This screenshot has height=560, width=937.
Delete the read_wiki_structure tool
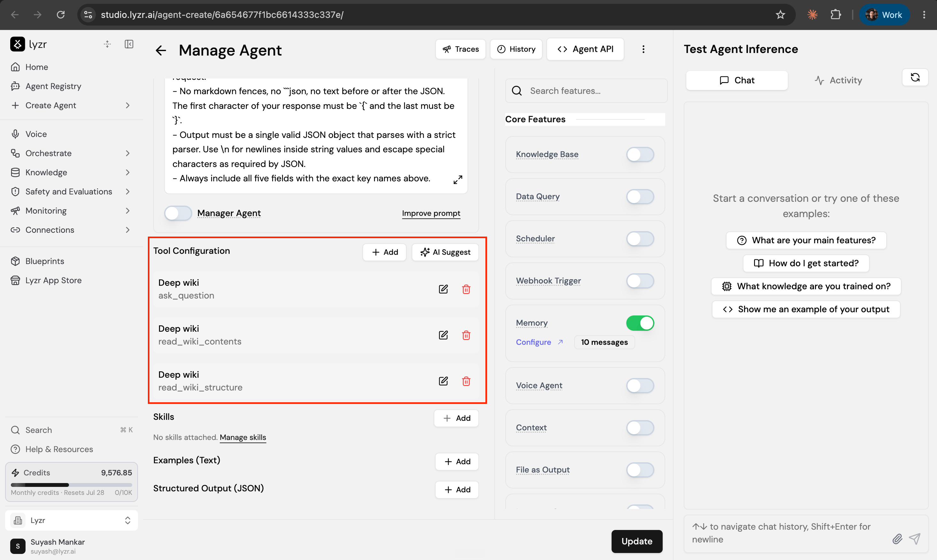coord(466,381)
